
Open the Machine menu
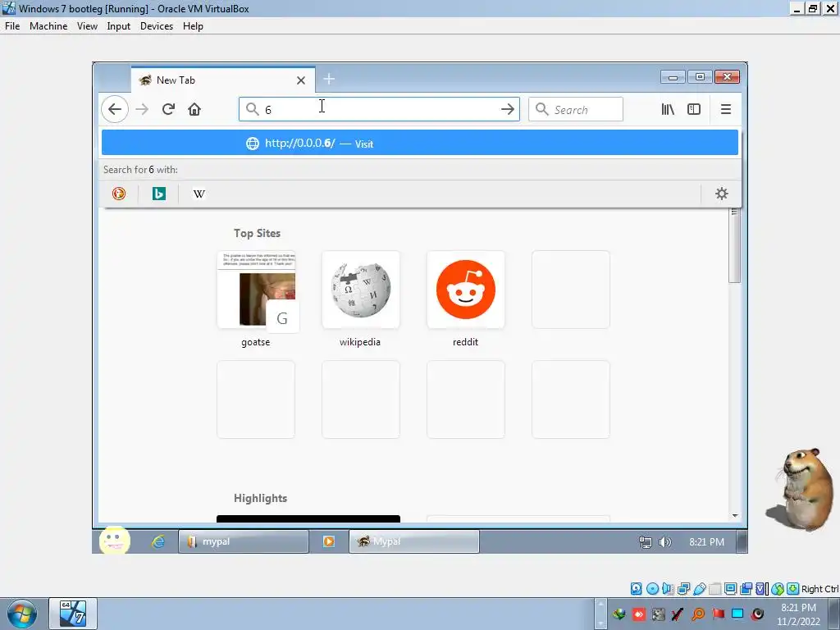(x=48, y=25)
